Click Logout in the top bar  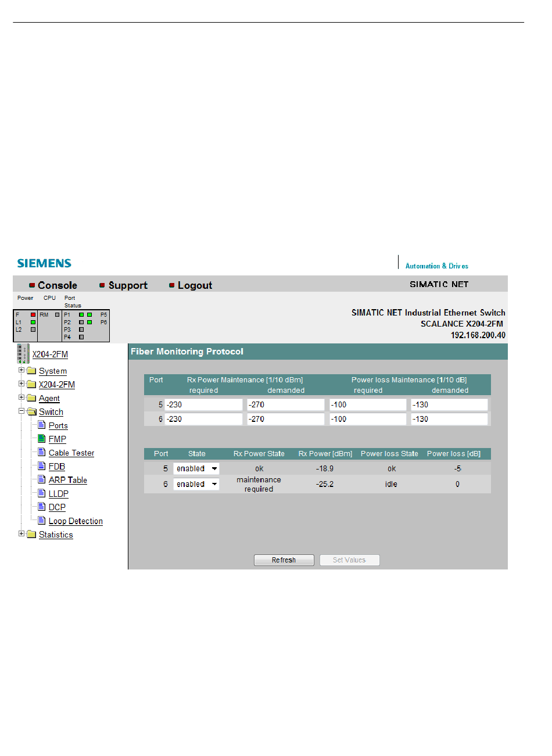195,285
